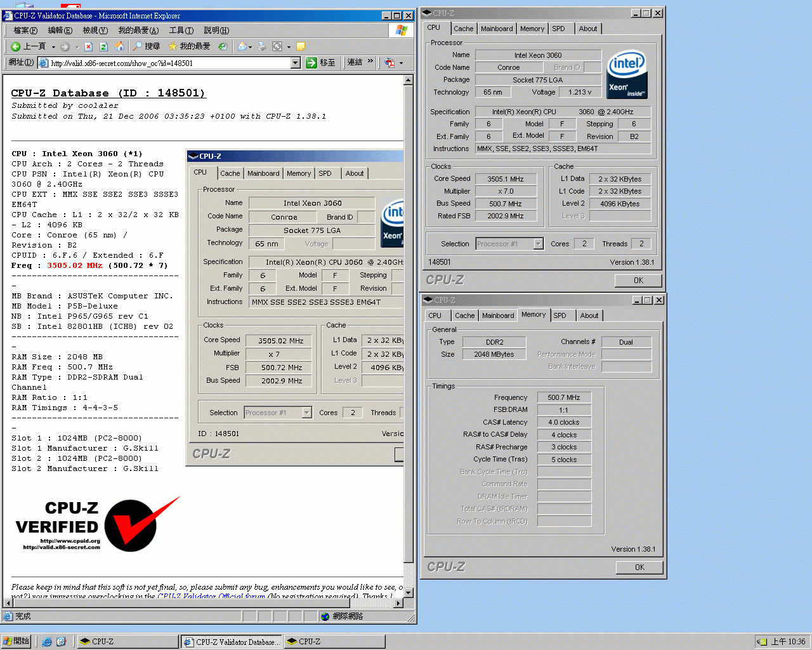Click the IE Forward arrow button

(65, 46)
